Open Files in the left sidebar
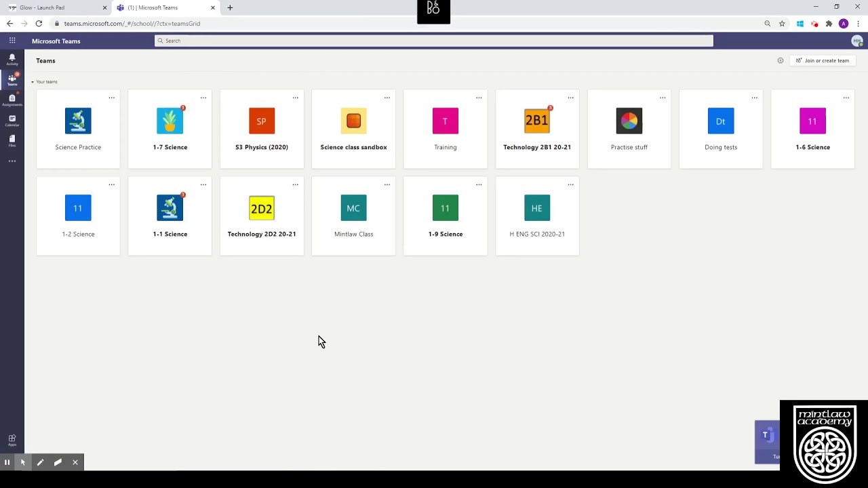Screen dimensions: 868x488 (x=12, y=140)
